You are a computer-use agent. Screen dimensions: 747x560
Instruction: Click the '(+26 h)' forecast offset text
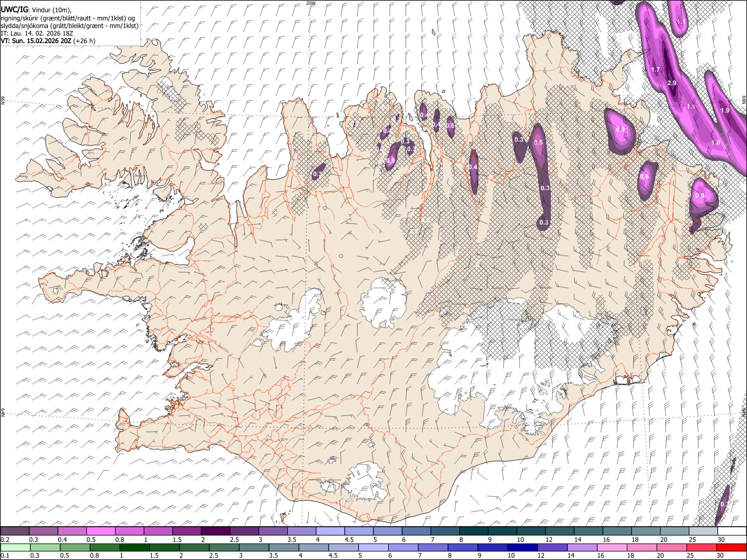pyautogui.click(x=85, y=41)
